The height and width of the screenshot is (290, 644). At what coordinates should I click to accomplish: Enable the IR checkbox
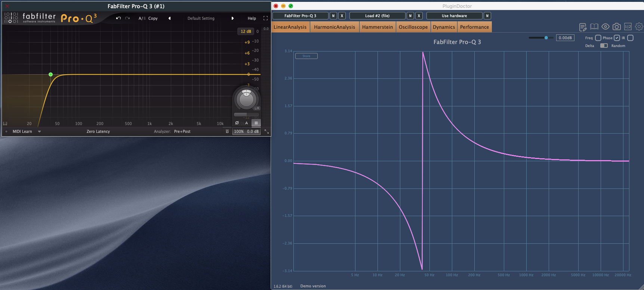click(x=631, y=38)
